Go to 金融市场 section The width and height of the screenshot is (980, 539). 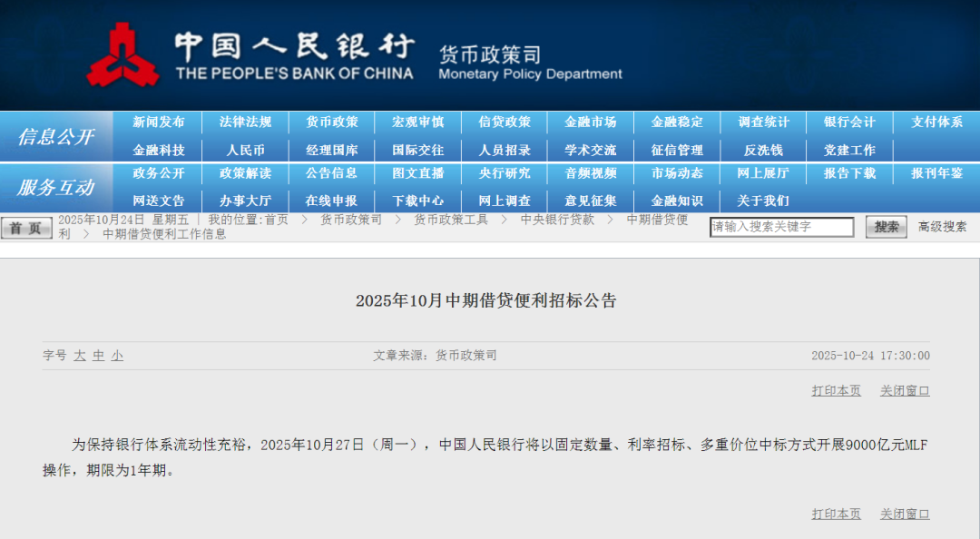pos(590,122)
